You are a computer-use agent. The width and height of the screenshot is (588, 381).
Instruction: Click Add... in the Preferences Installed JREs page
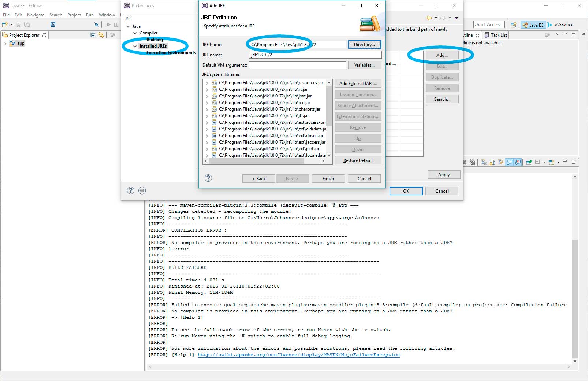[442, 55]
